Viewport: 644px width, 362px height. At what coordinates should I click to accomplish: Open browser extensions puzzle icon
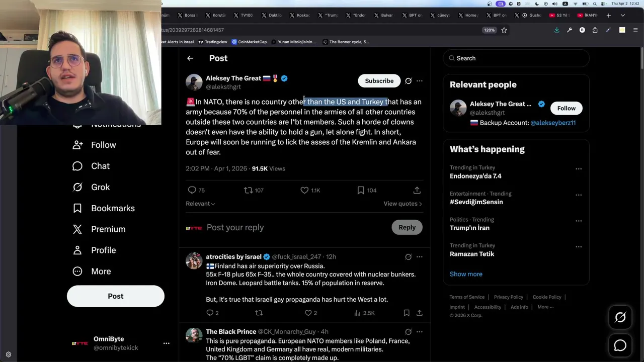(x=595, y=30)
